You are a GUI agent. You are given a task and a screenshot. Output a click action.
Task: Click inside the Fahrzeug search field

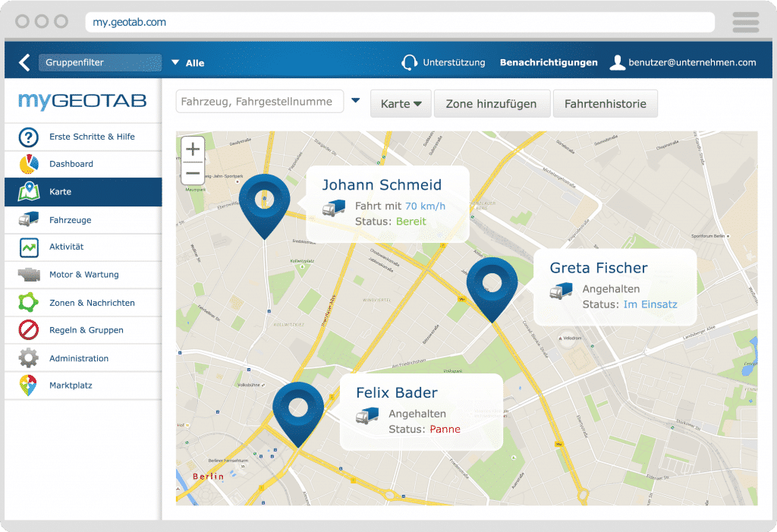coord(258,101)
